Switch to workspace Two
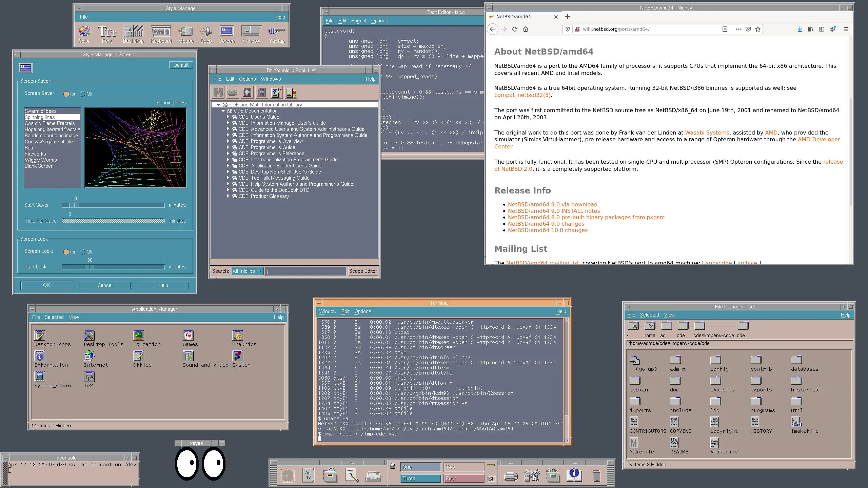 coord(464,467)
